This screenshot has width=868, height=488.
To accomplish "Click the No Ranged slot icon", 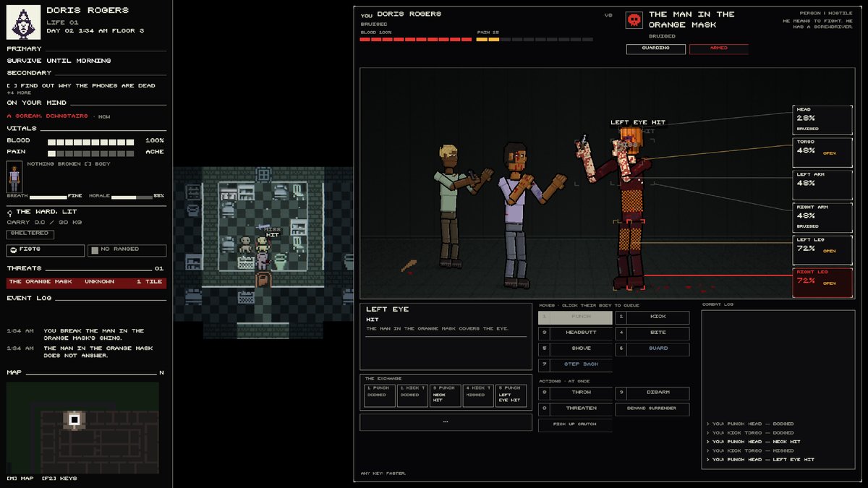I will coord(94,251).
